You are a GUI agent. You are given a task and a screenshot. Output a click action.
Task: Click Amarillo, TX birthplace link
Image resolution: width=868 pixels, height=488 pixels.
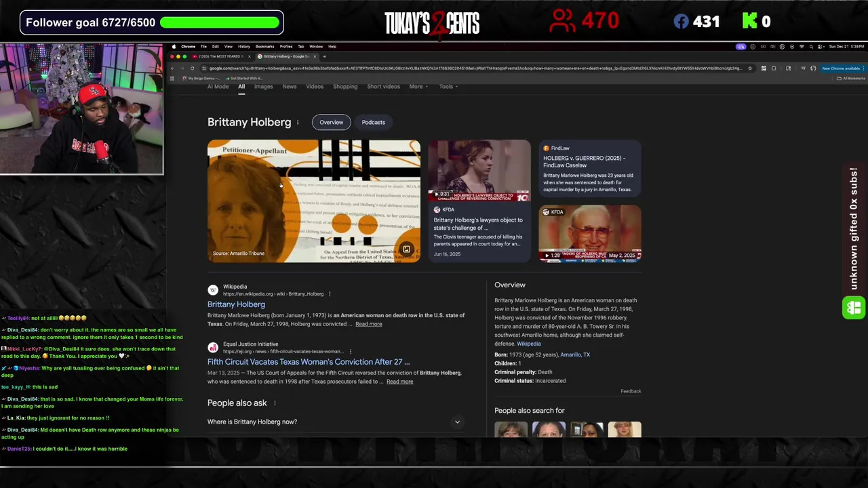[575, 355]
